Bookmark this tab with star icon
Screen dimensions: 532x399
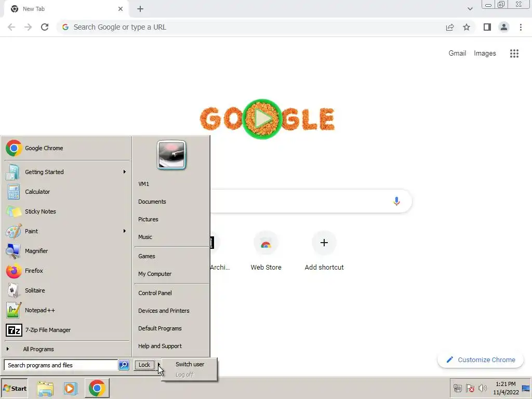point(467,27)
